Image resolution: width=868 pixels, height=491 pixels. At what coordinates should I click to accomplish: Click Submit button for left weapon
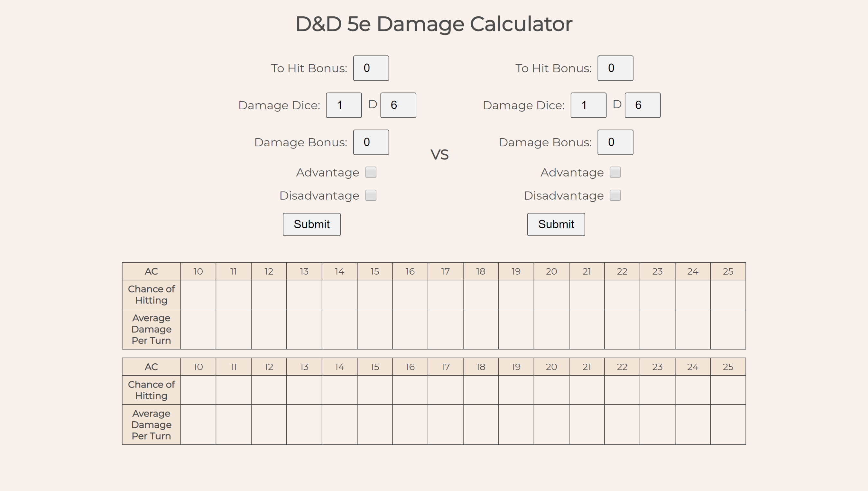point(312,224)
